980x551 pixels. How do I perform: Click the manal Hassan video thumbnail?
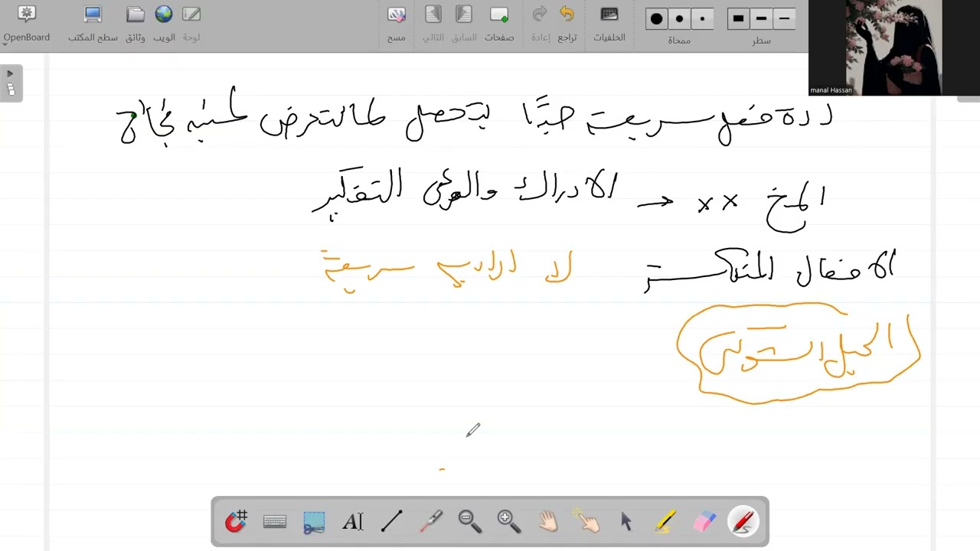pyautogui.click(x=894, y=47)
